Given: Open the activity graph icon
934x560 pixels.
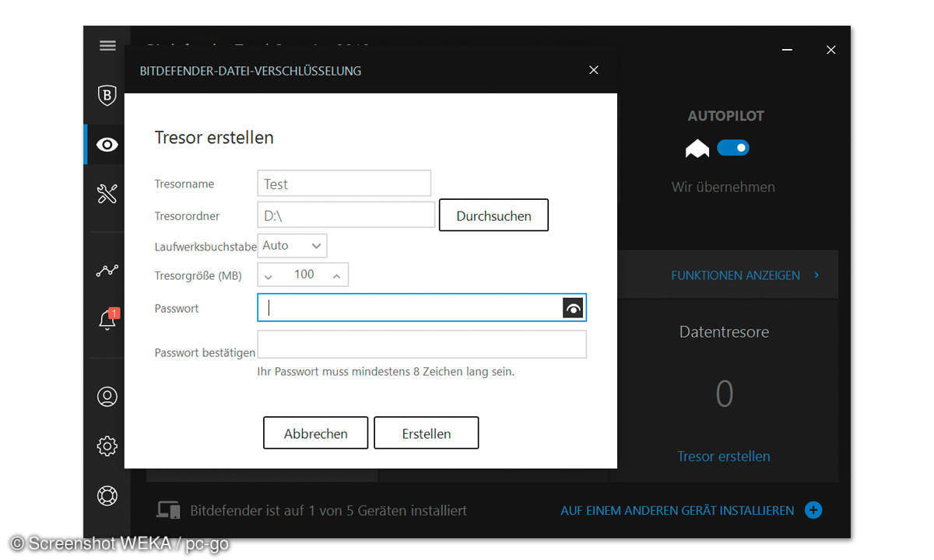Looking at the screenshot, I should pos(107,271).
